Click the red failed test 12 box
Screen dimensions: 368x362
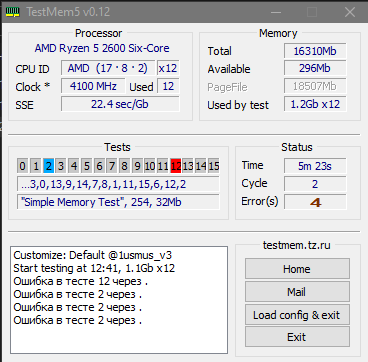176,166
